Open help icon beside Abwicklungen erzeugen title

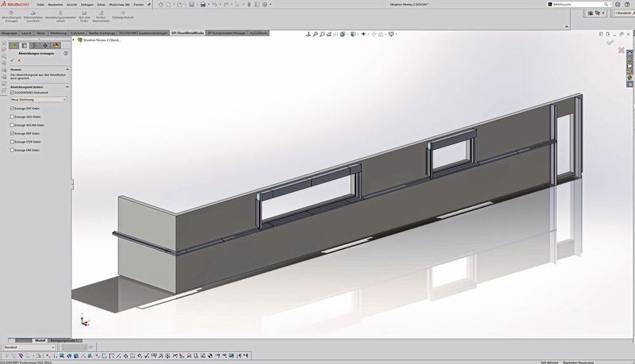[x=67, y=53]
